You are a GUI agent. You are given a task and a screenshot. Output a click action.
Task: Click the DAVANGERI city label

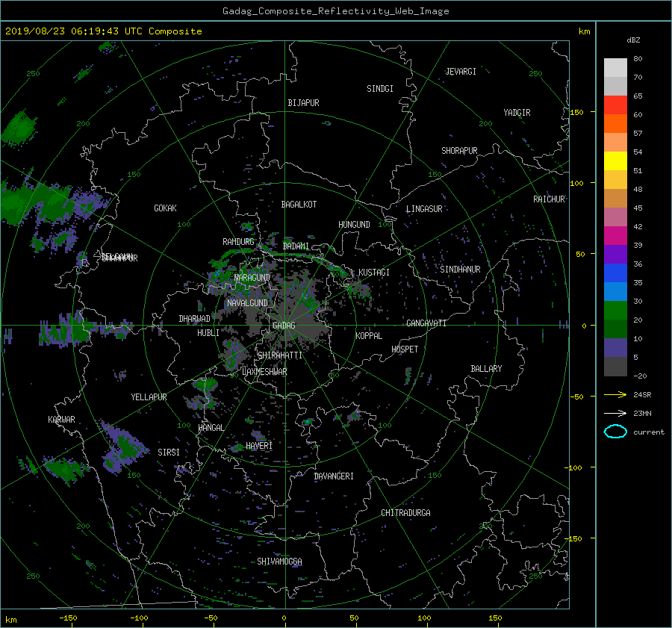coord(334,476)
